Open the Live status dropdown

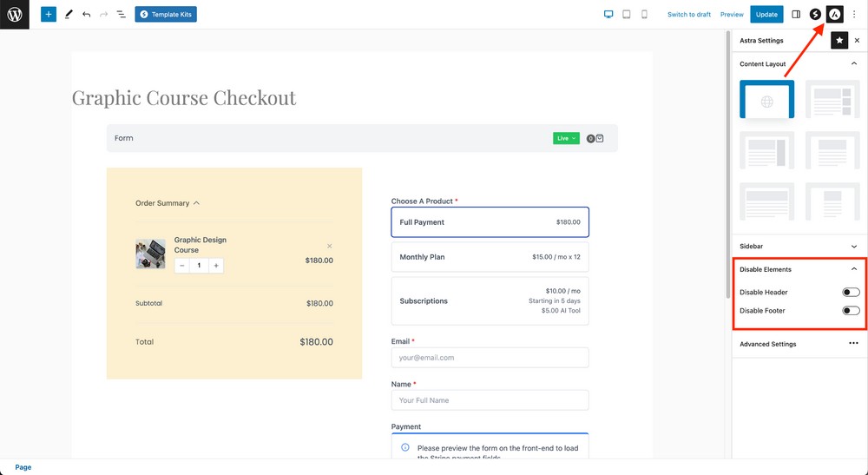click(566, 138)
